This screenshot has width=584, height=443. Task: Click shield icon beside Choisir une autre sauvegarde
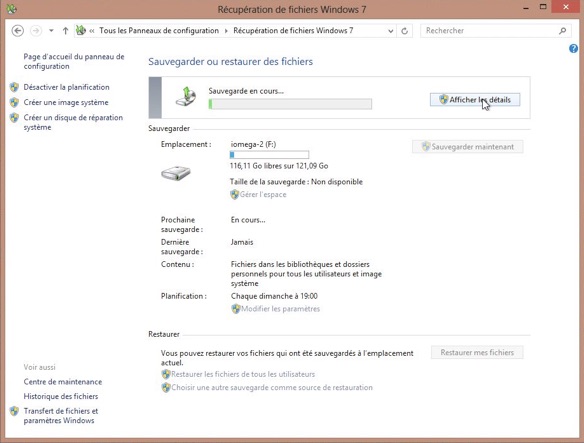166,387
